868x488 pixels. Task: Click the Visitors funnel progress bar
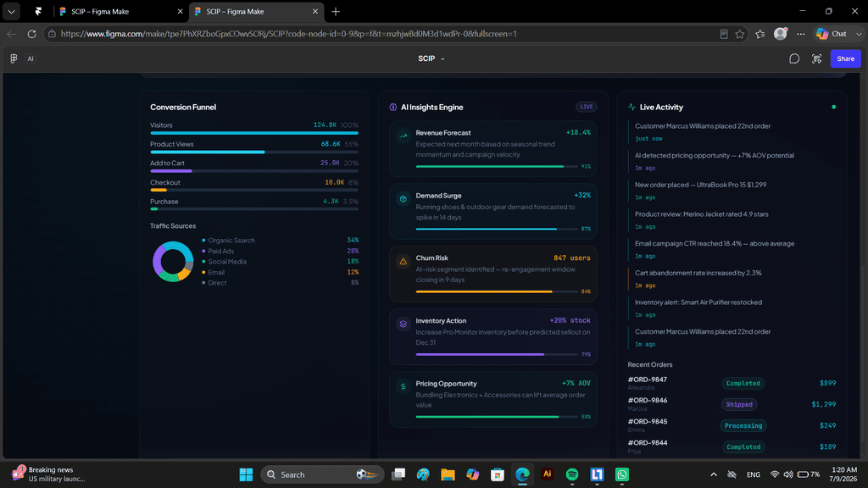tap(254, 133)
